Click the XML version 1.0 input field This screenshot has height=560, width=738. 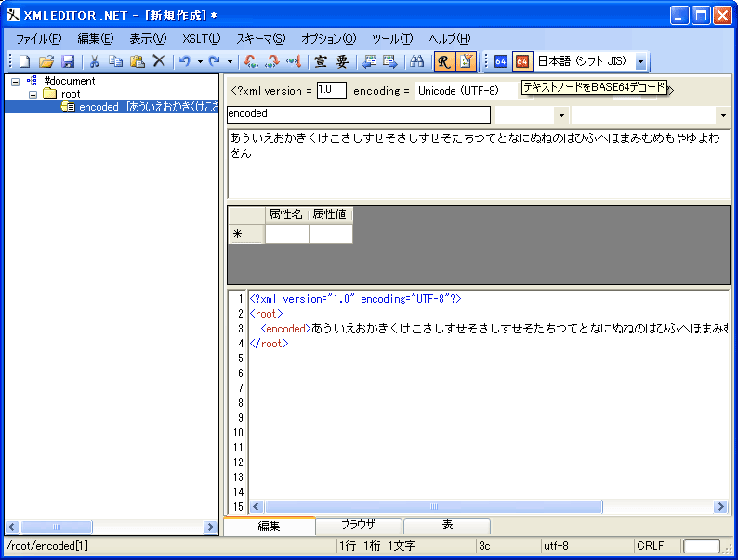pos(331,90)
